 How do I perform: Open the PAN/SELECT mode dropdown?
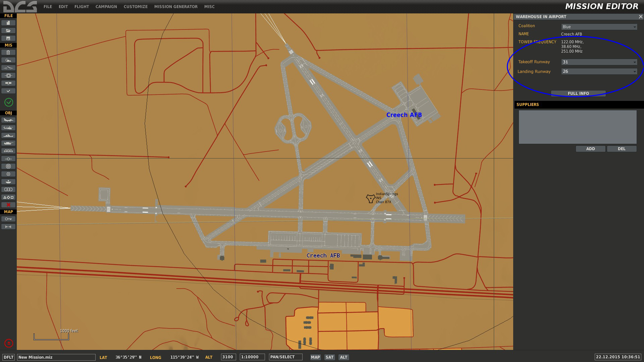285,357
